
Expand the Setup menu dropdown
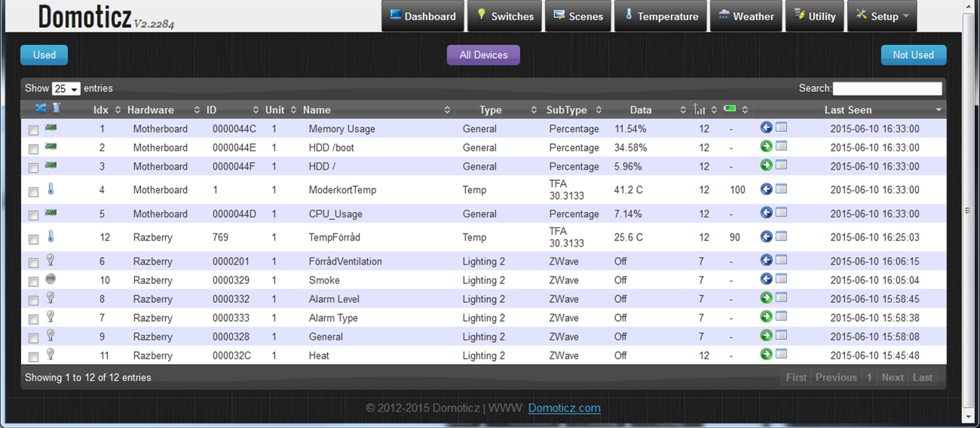(x=881, y=17)
